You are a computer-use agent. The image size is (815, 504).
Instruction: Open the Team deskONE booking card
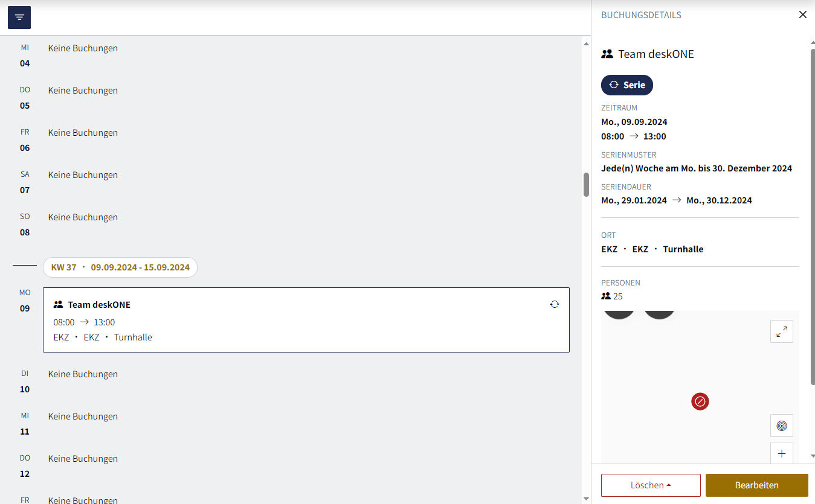click(306, 320)
